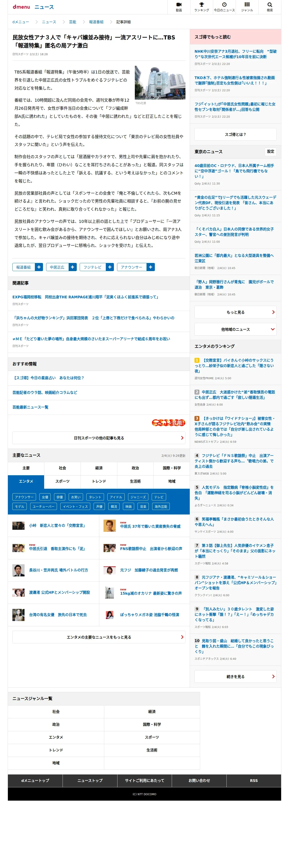Click the スゴ得とは？ button
289x868 pixels.
tap(235, 134)
